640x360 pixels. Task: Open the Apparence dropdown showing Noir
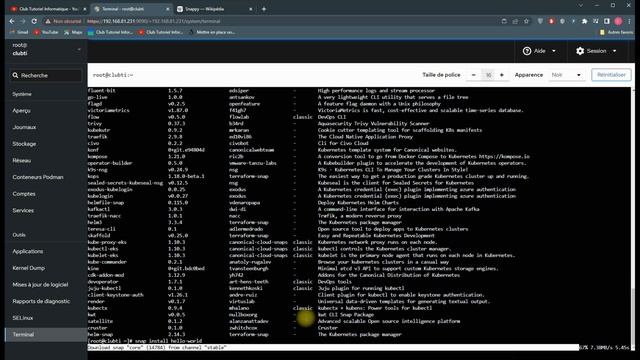tap(566, 75)
